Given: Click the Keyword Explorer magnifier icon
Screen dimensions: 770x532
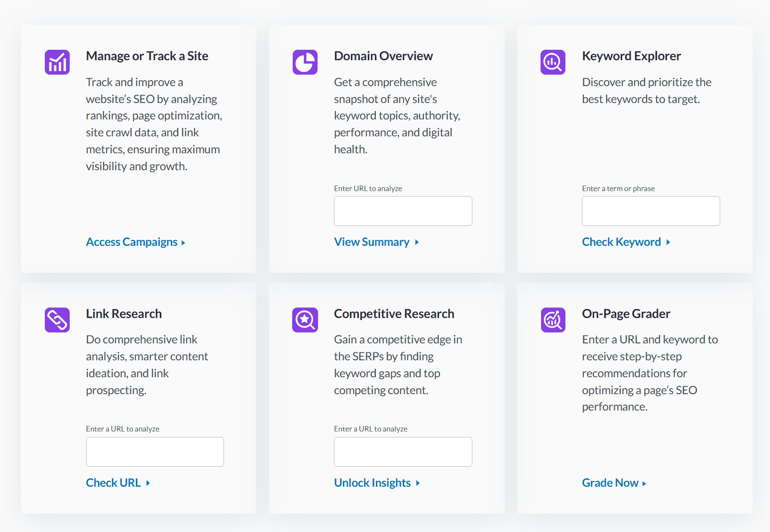Looking at the screenshot, I should (x=552, y=62).
